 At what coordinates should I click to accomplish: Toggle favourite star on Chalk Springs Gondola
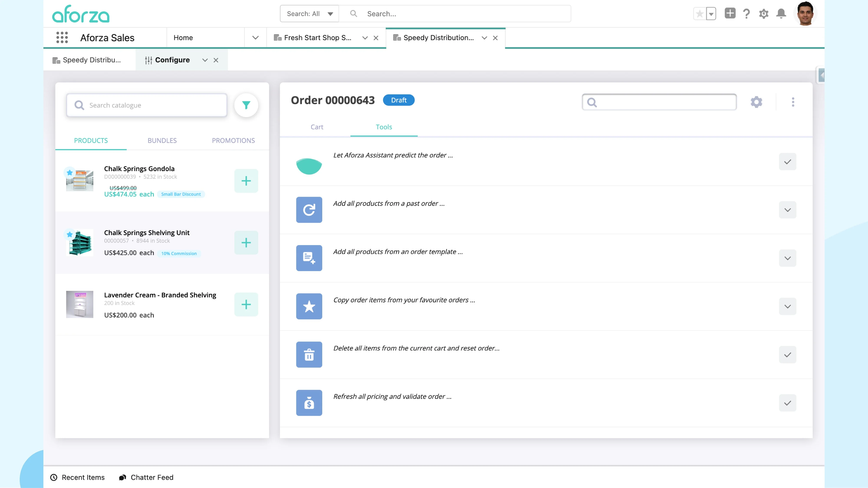tap(69, 172)
